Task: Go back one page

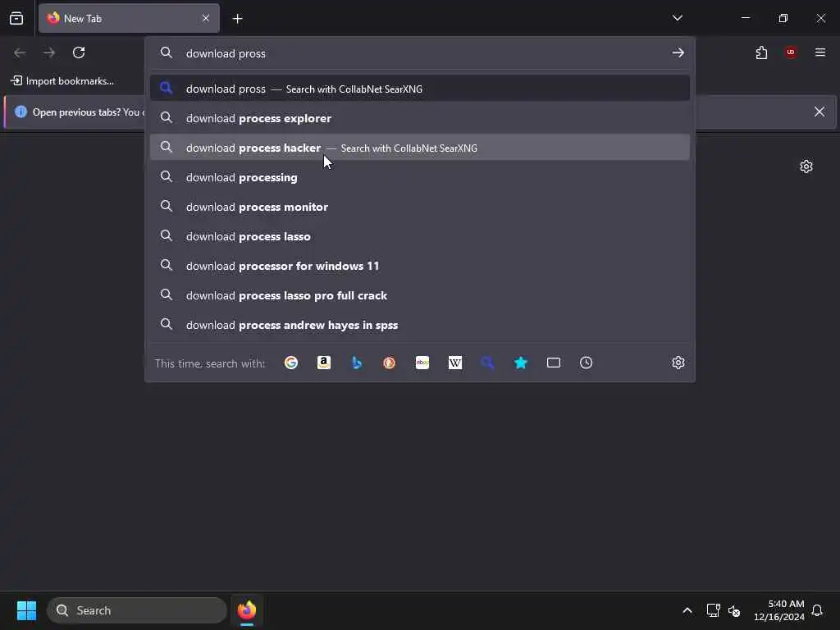Action: pos(20,52)
